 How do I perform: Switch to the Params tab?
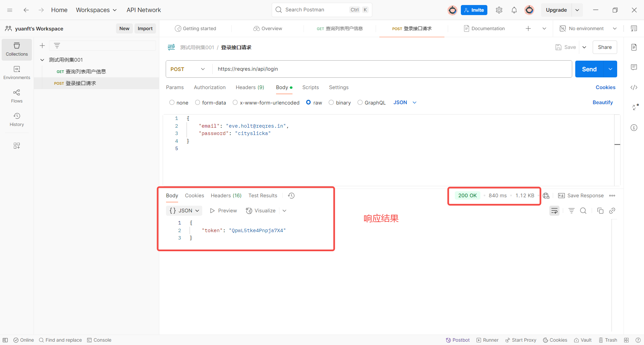(x=175, y=87)
